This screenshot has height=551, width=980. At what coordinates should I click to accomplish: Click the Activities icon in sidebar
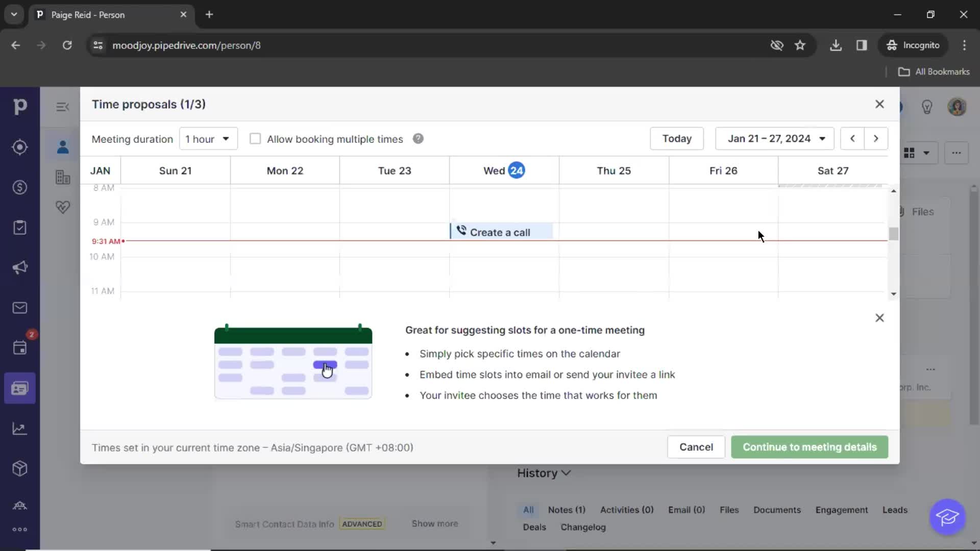point(19,228)
